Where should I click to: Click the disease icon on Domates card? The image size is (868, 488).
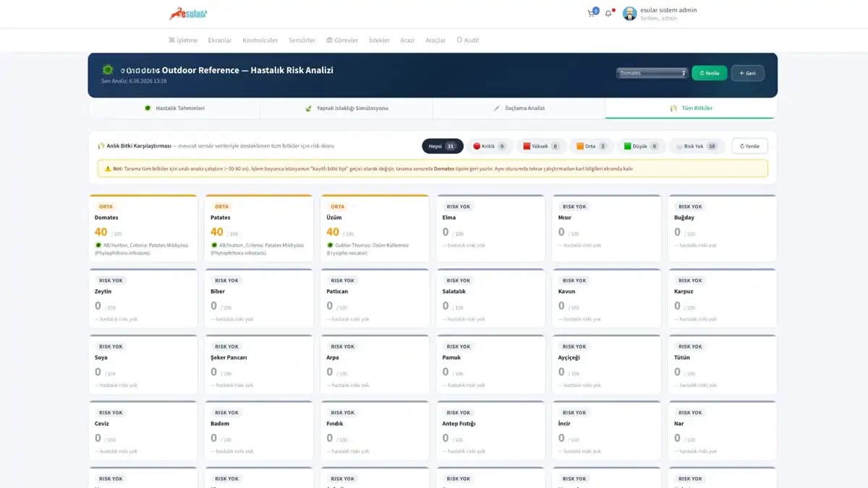click(98, 245)
